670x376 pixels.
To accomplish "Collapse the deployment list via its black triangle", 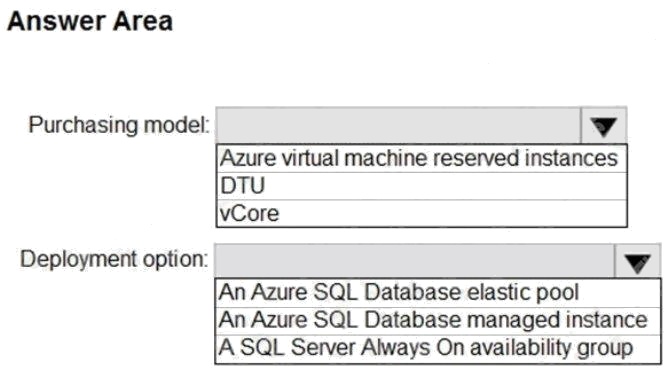I will tap(637, 261).
